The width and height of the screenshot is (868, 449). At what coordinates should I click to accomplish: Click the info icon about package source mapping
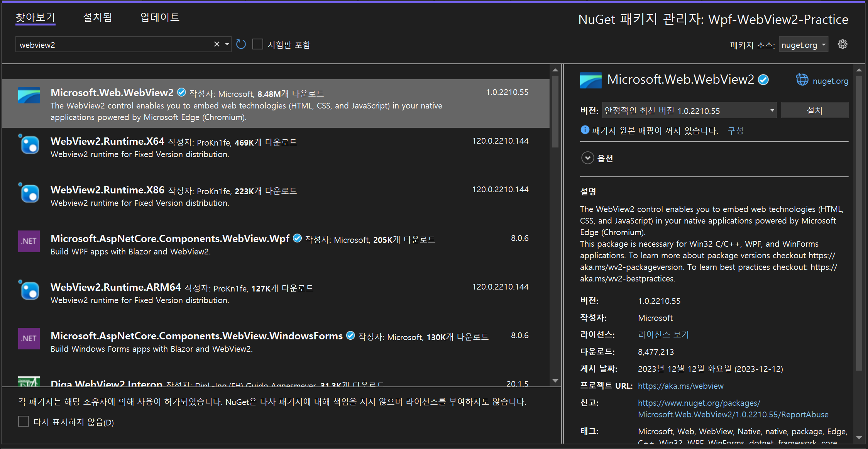point(584,130)
